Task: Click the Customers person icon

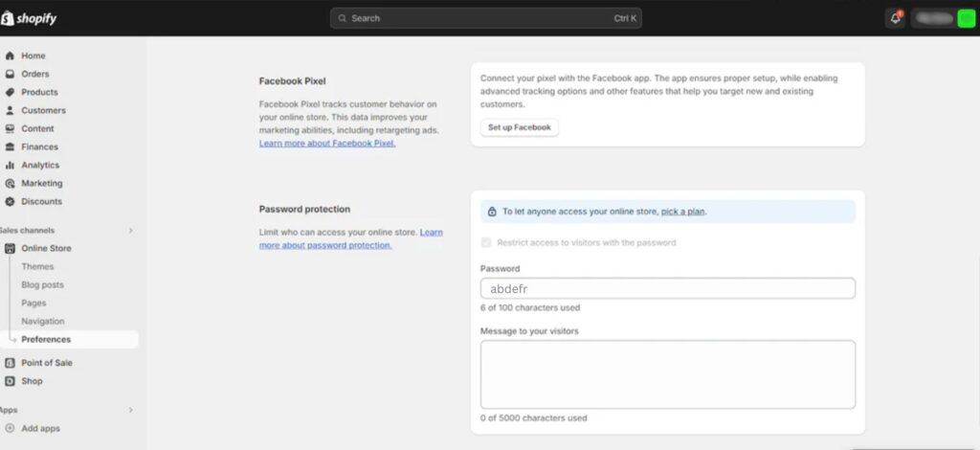Action: tap(11, 110)
